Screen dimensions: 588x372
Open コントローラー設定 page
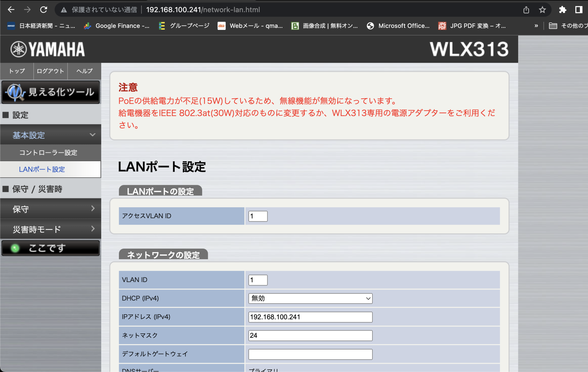click(48, 153)
